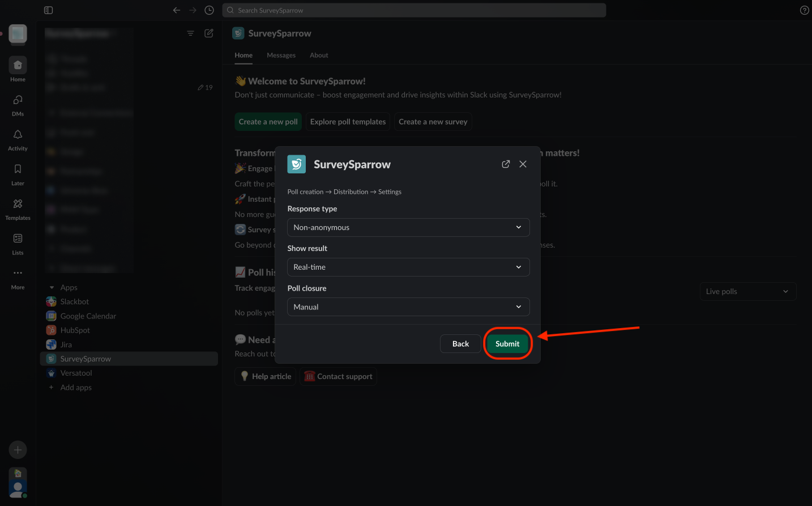Click the Back button in dialog
Image resolution: width=812 pixels, height=506 pixels.
460,343
